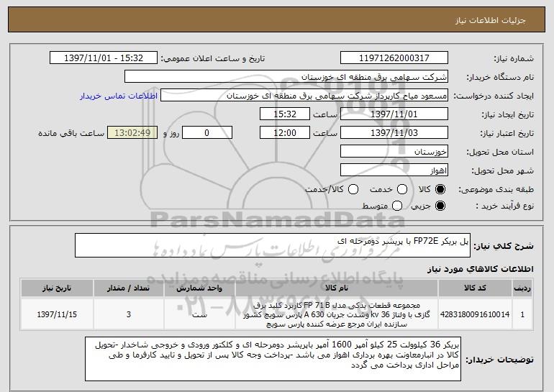Click the طبقه بندی موضوعی label

(x=496, y=190)
